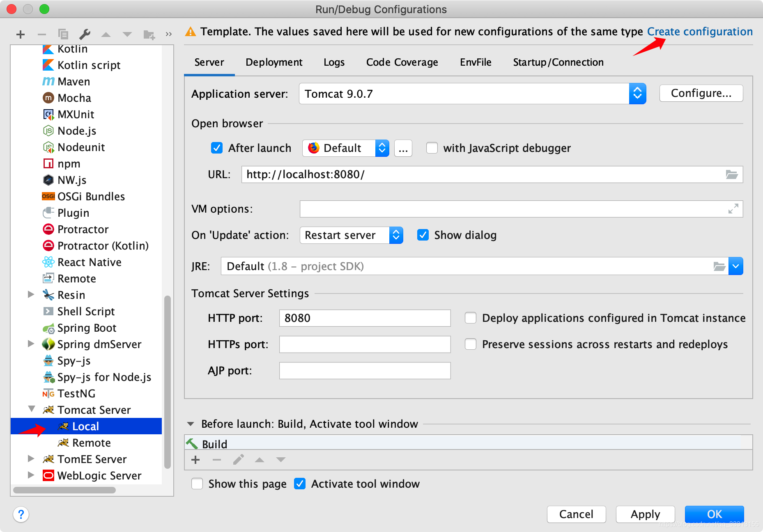
Task: Expand the VM options field editor
Action: tap(733, 209)
